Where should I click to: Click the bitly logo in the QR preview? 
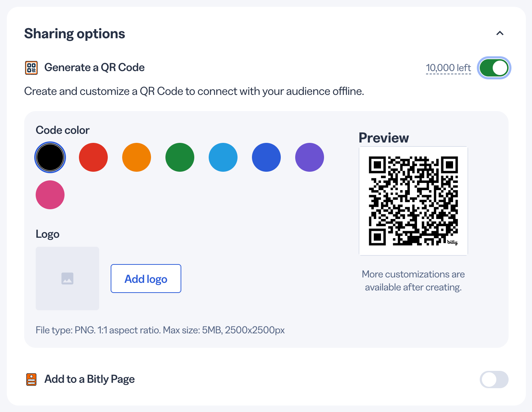pos(452,242)
